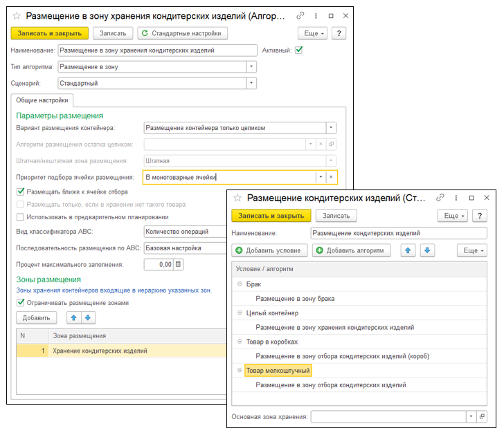Uncheck the Активный checkbox
Screen dimensions: 504x435
(298, 50)
